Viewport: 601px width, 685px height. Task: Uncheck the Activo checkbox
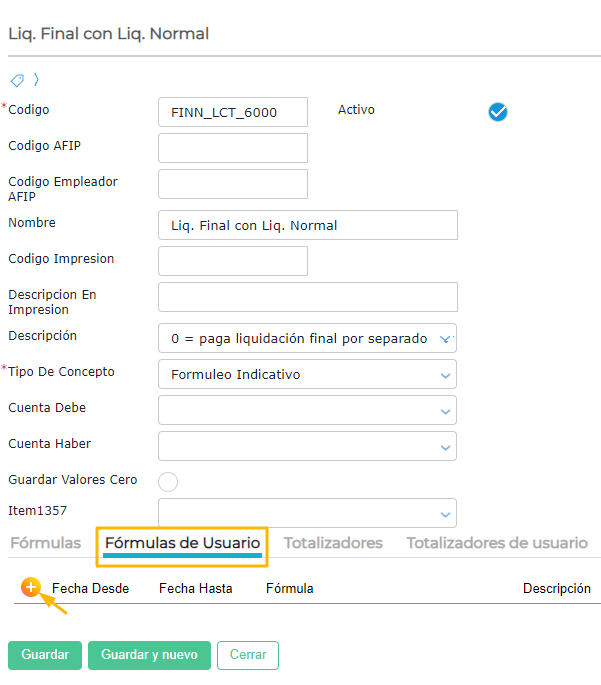coord(498,112)
